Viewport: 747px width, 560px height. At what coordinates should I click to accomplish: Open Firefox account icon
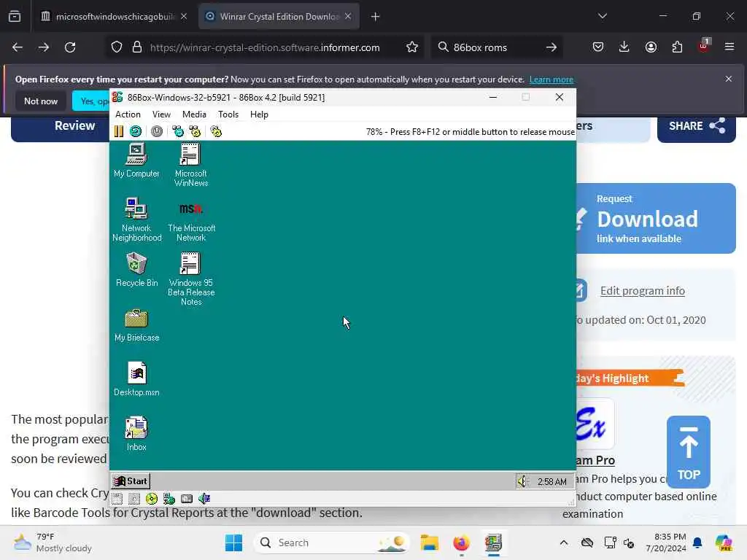[651, 47]
